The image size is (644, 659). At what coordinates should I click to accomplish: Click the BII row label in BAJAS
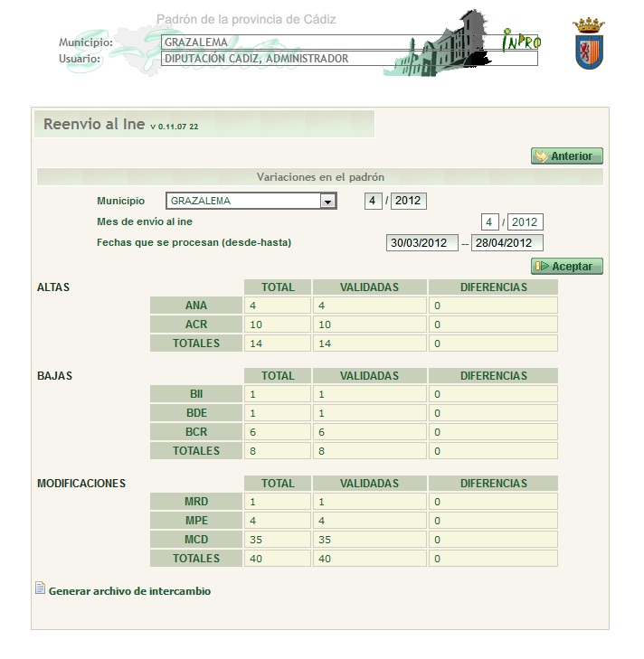pos(196,394)
